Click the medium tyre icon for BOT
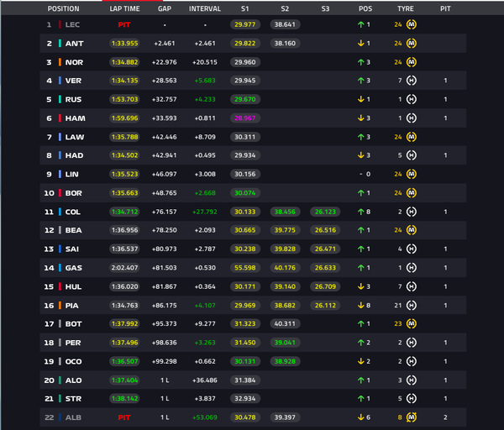The image size is (504, 430). pyautogui.click(x=411, y=323)
